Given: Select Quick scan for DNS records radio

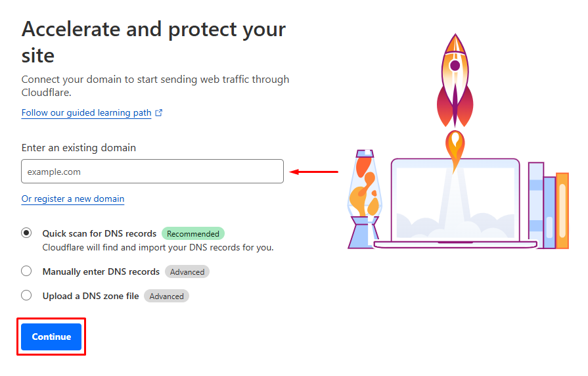Looking at the screenshot, I should pyautogui.click(x=26, y=233).
